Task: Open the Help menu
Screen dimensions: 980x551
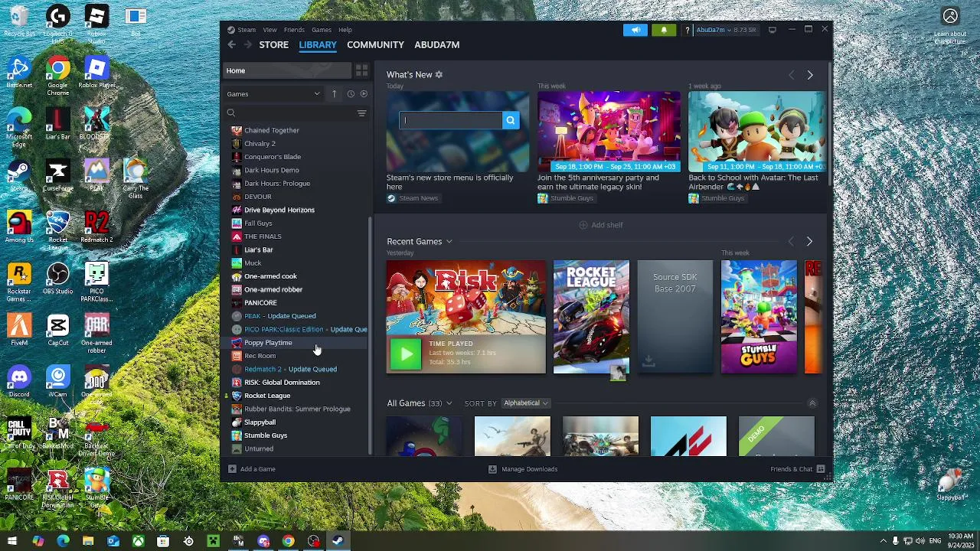Action: 345,30
